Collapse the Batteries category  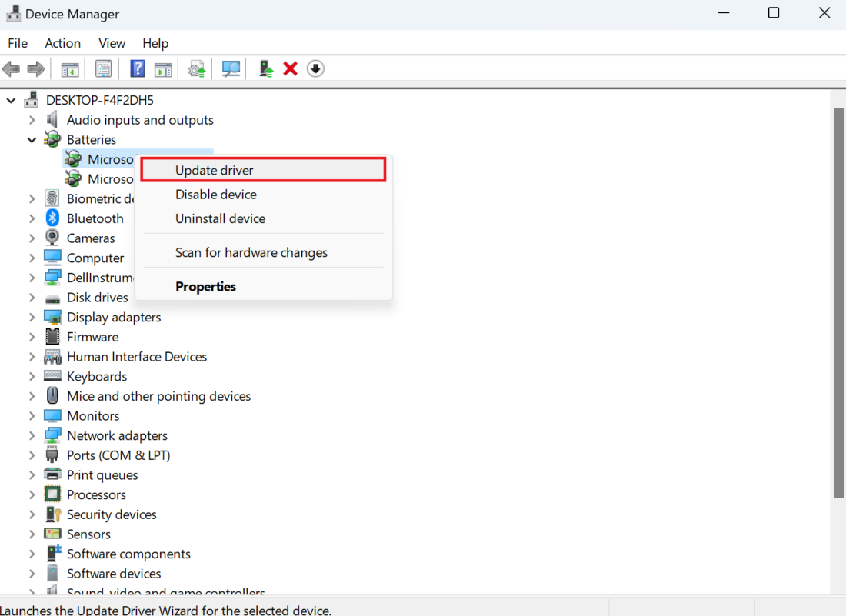tap(32, 140)
